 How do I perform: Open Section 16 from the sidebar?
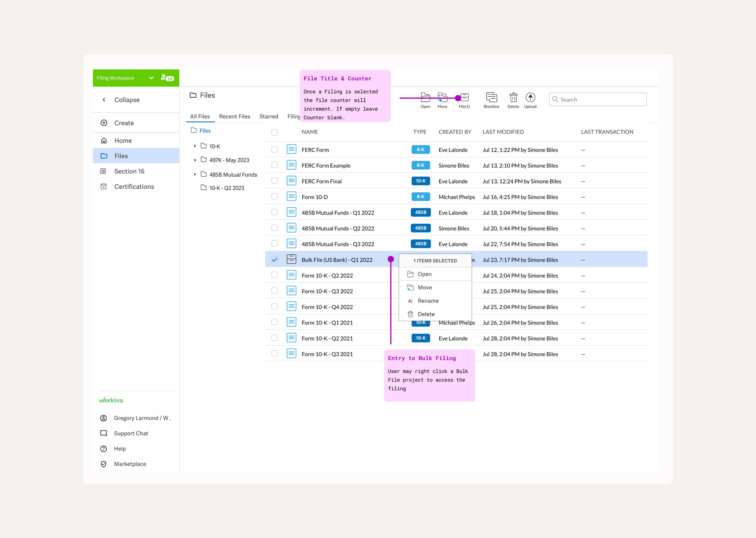point(129,171)
